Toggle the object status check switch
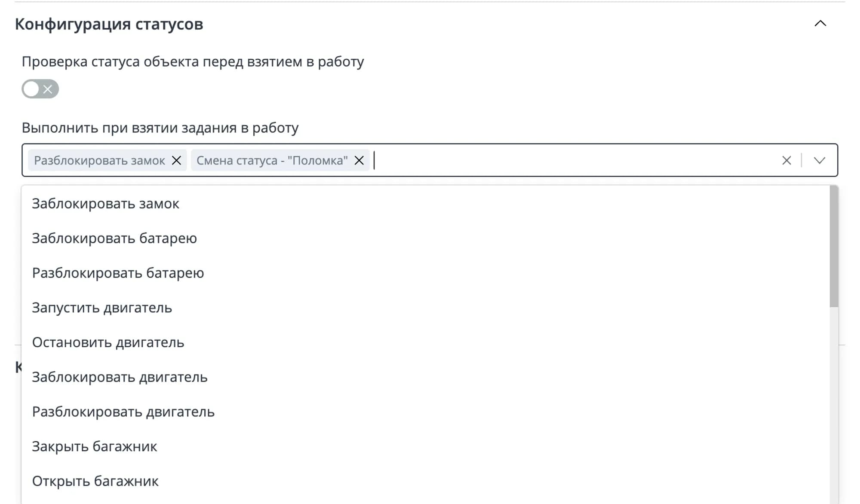 coord(40,89)
